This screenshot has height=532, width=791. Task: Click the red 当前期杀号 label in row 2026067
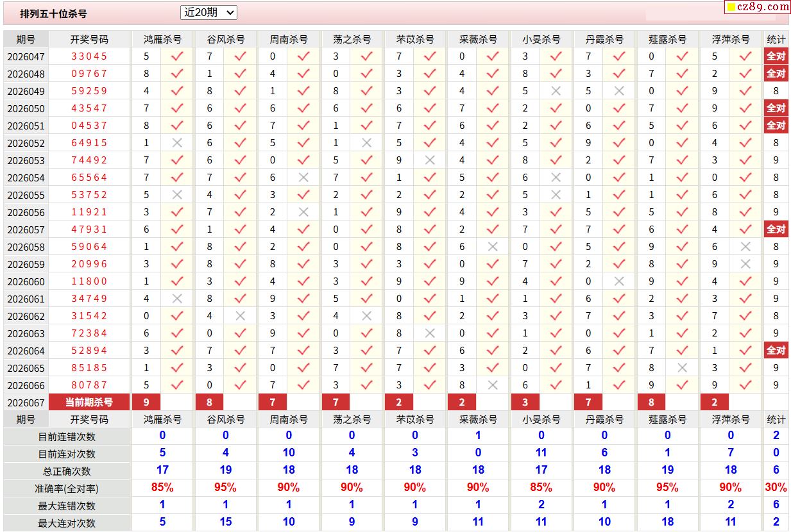coord(89,403)
